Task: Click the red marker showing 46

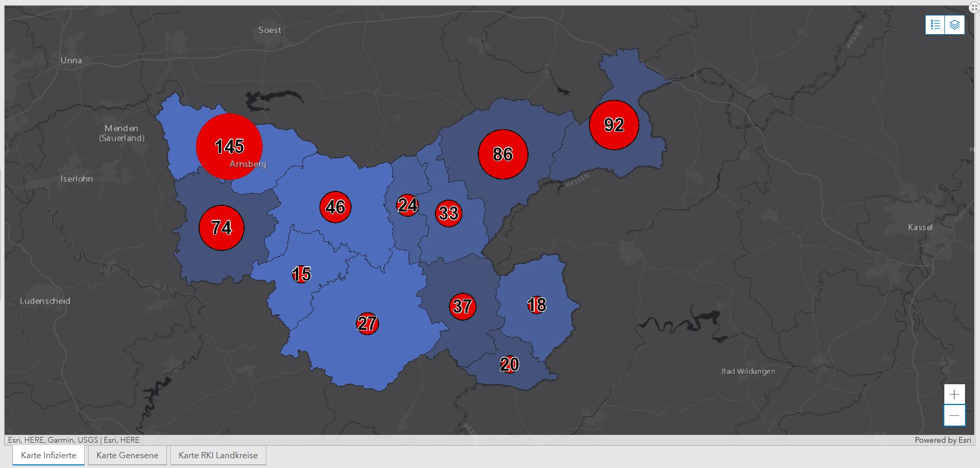Action: tap(335, 207)
